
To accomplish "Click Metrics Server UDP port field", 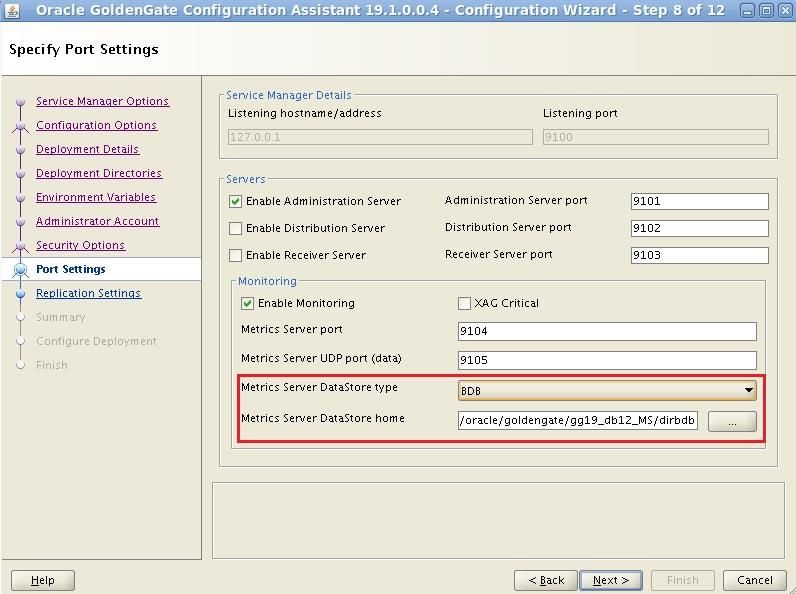I will (607, 360).
